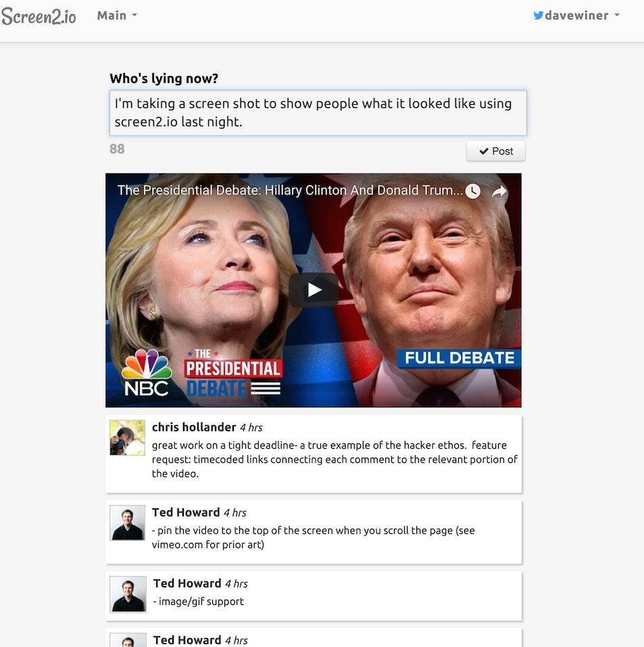The image size is (644, 647).
Task: Click Ted Howard's avatar on vimeo comment
Action: 127,523
